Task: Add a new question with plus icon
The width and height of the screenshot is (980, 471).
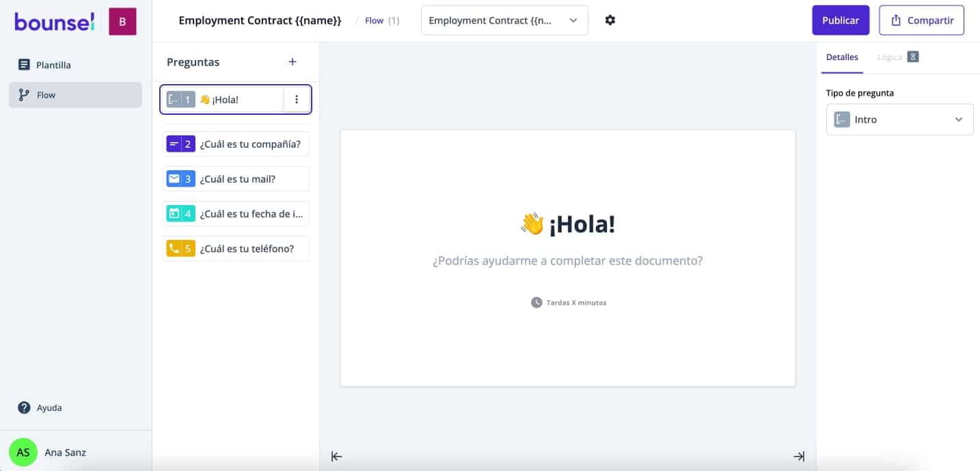Action: [x=292, y=62]
